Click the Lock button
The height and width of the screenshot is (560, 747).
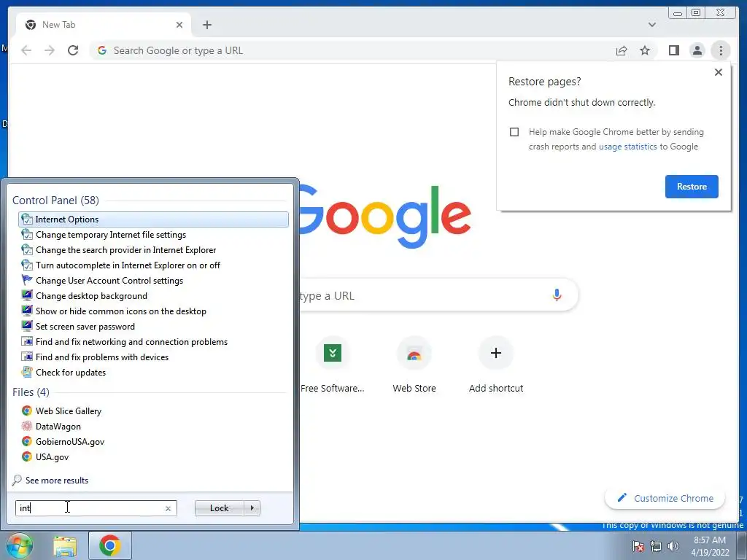(219, 508)
